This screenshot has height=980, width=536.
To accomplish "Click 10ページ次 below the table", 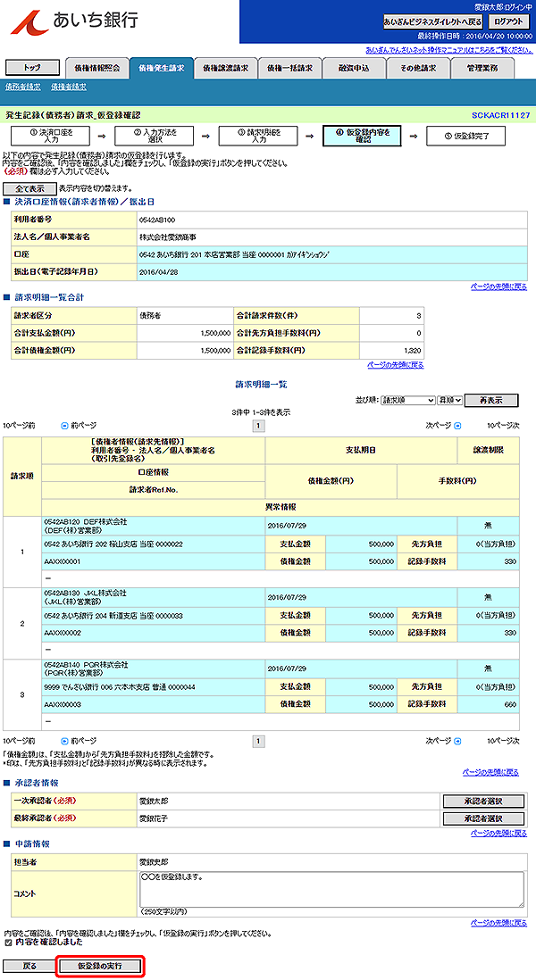I will (504, 741).
